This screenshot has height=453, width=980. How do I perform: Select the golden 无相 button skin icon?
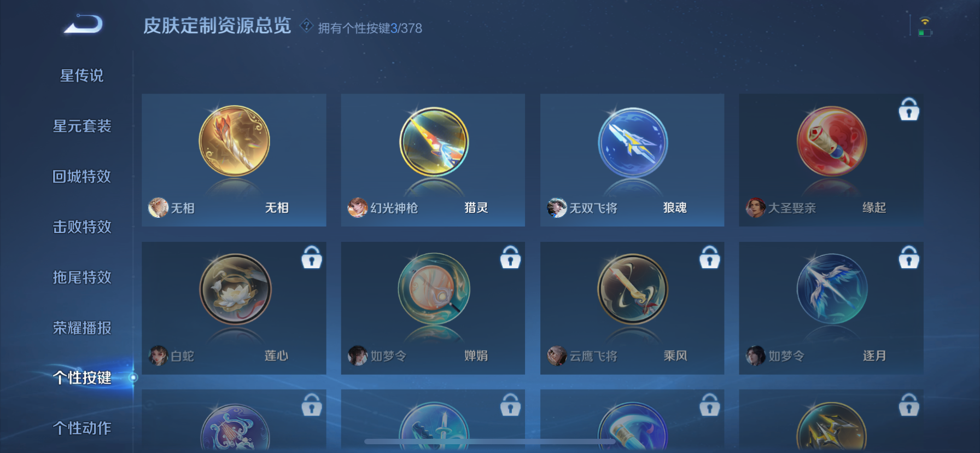(x=234, y=141)
